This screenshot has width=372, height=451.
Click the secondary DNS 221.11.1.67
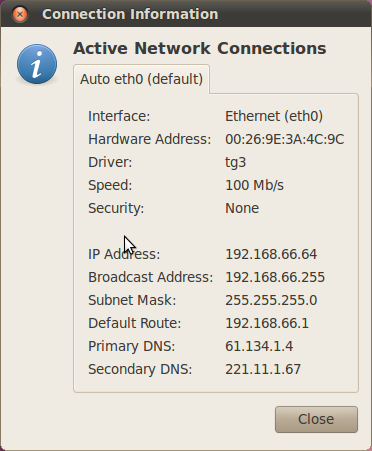(263, 369)
